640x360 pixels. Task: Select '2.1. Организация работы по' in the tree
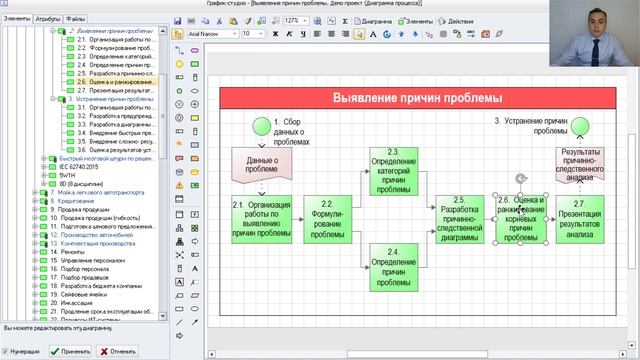117,40
